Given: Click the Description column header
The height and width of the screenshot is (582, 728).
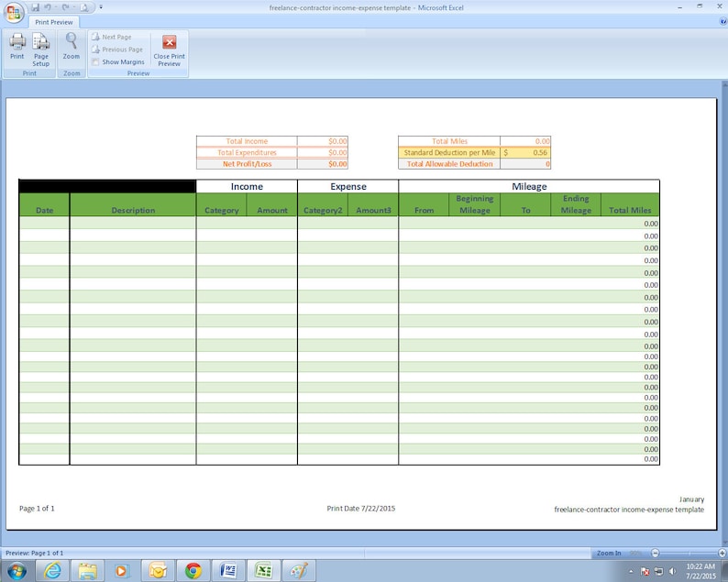Looking at the screenshot, I should [x=133, y=204].
